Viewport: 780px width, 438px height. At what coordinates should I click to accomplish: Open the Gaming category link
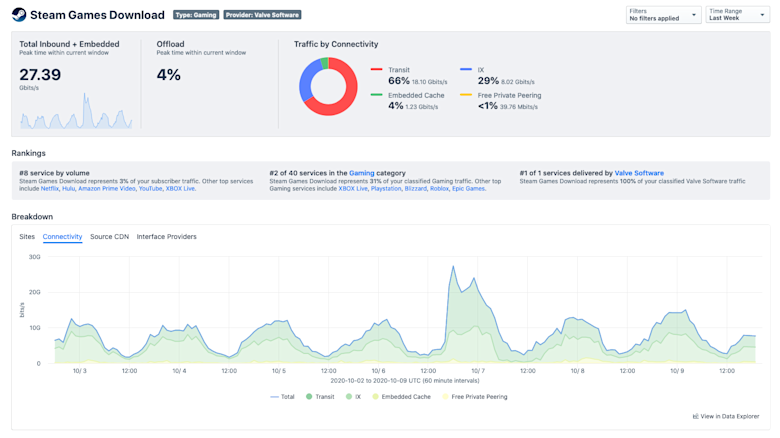point(362,173)
